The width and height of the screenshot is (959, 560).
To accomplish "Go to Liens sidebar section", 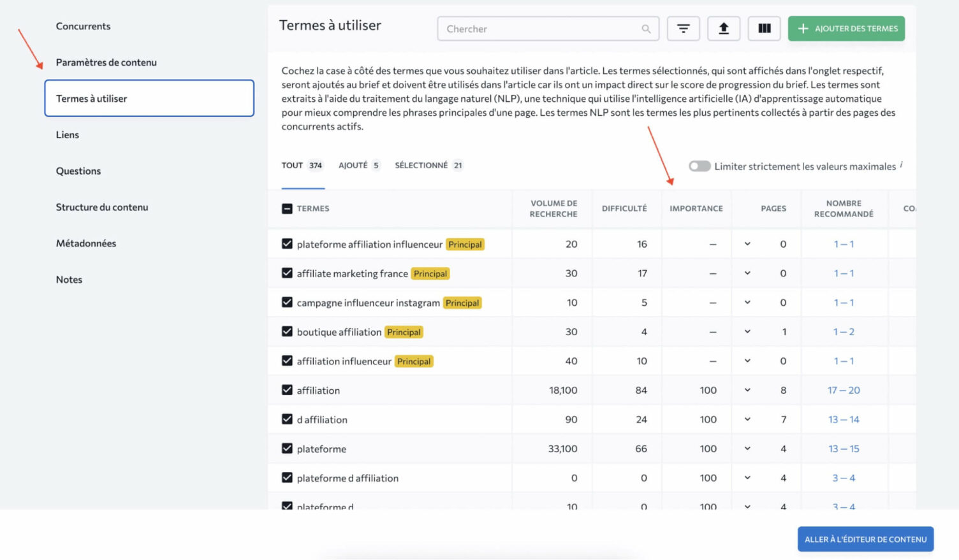I will tap(68, 135).
